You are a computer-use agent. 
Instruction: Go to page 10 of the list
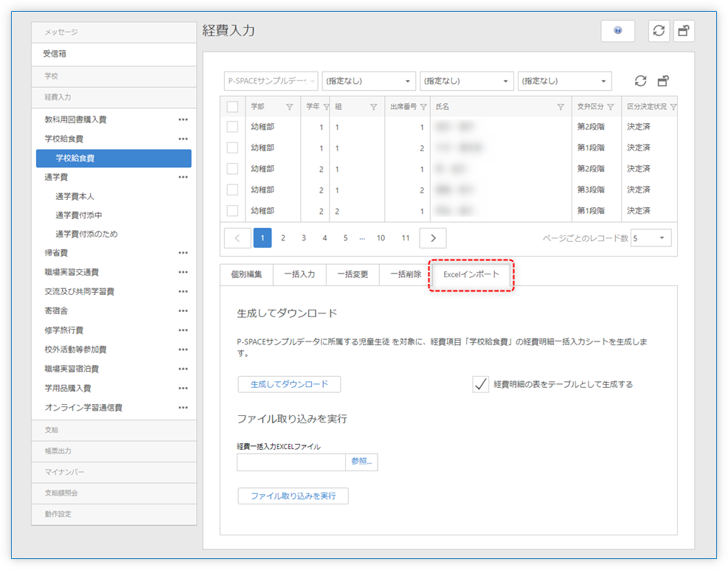(x=381, y=238)
